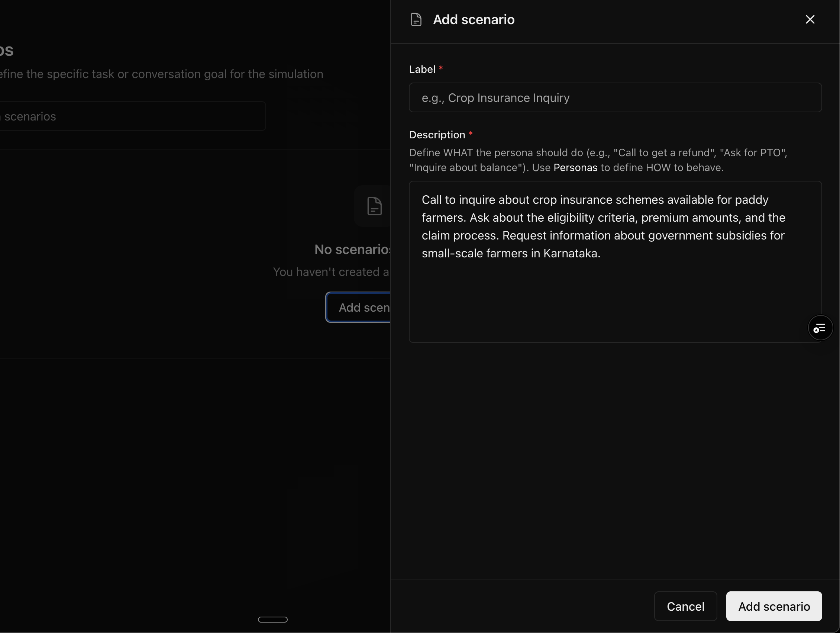Screen dimensions: 840x633
Task: Click the word Karnataka in description
Action: pyautogui.click(x=571, y=253)
